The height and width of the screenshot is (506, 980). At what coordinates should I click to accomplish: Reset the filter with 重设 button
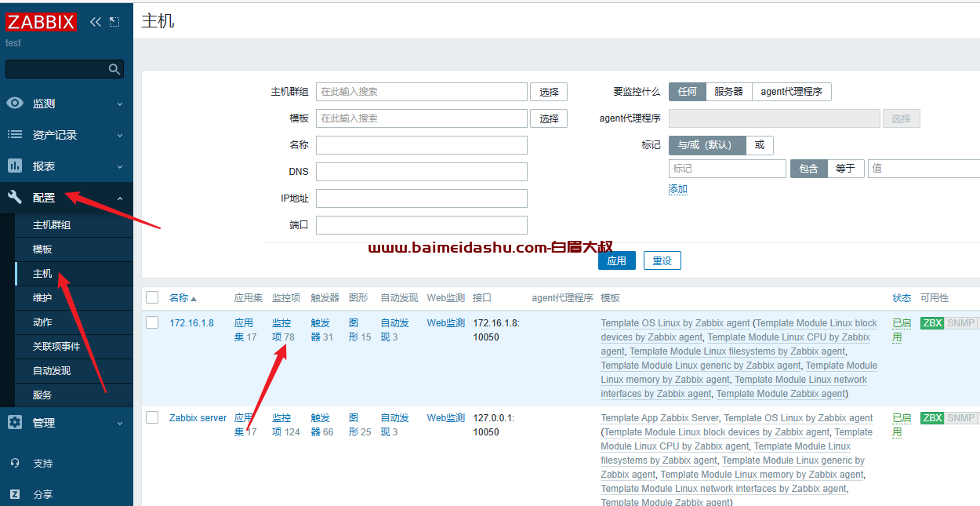662,260
